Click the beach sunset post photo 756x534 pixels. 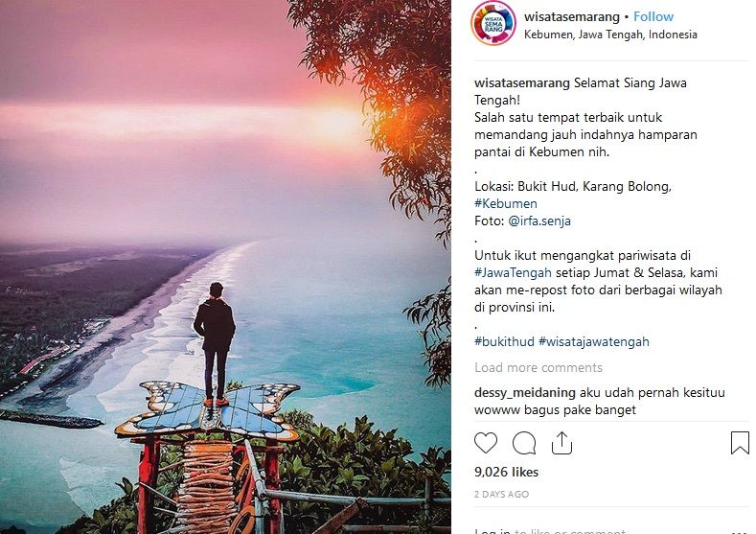coord(225,267)
